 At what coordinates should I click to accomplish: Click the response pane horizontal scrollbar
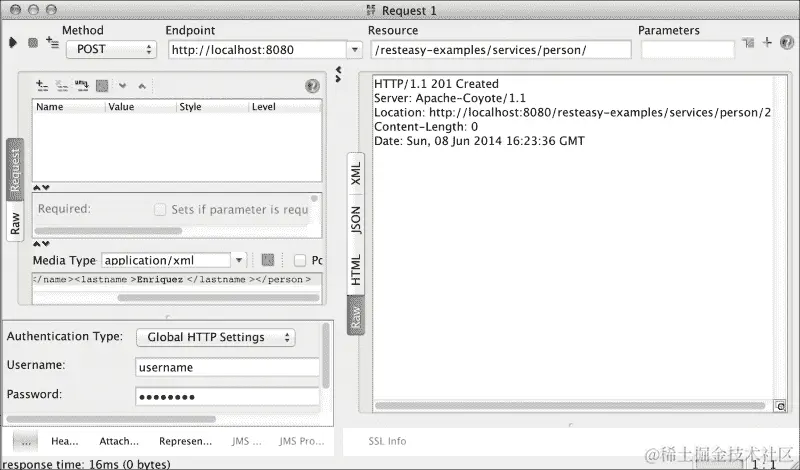point(570,406)
